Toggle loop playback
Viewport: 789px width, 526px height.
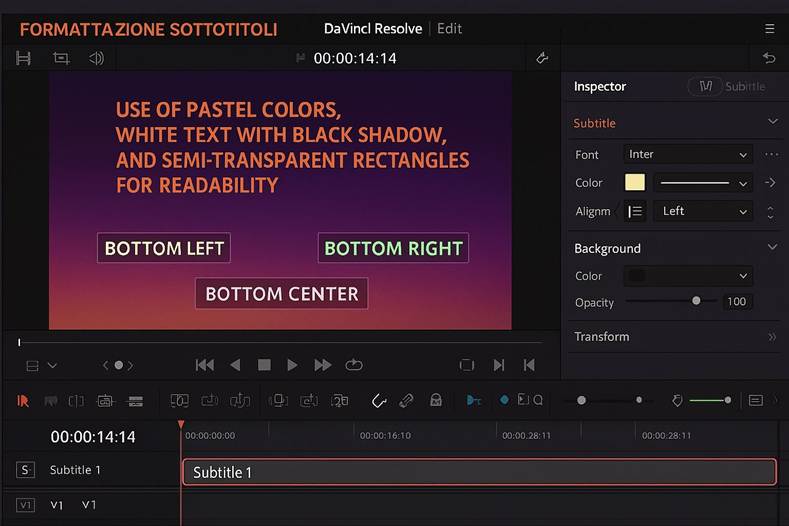coord(354,364)
